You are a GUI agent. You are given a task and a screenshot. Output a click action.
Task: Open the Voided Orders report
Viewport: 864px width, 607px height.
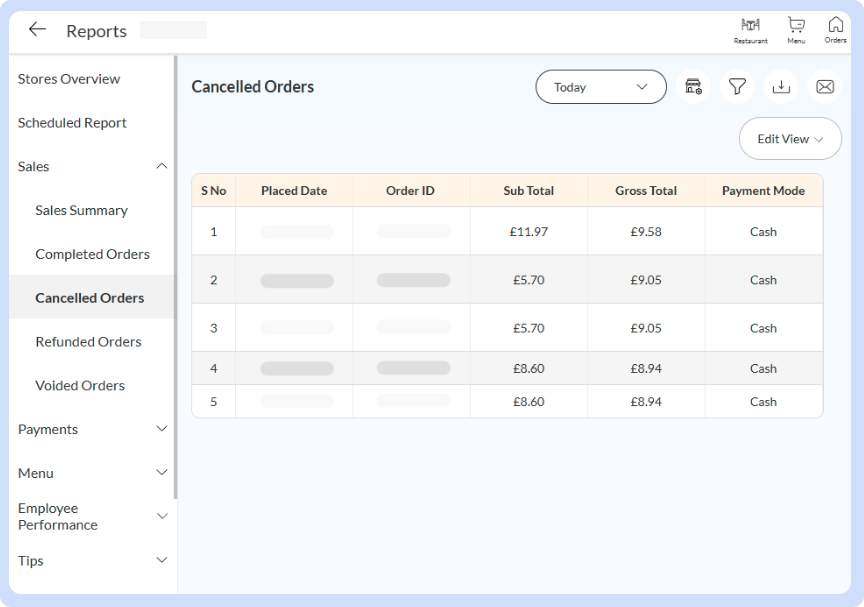pos(80,385)
